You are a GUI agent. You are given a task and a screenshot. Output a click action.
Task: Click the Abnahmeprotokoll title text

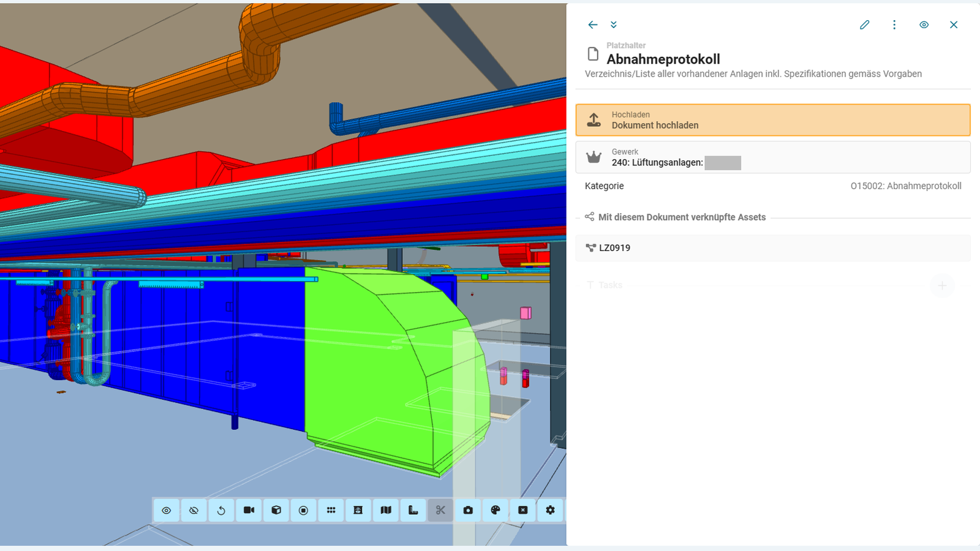(x=663, y=59)
